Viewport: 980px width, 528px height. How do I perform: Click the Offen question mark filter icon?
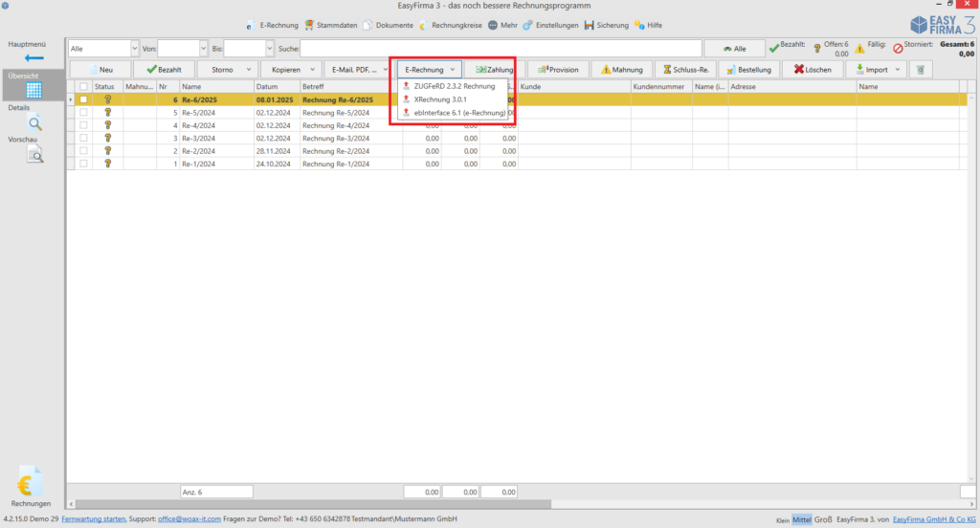coord(817,48)
